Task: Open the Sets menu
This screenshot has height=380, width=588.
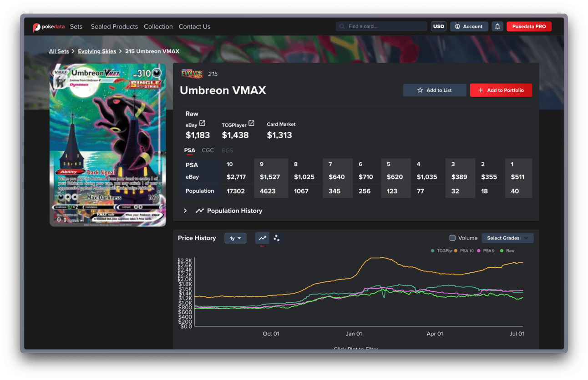Action: pos(76,27)
